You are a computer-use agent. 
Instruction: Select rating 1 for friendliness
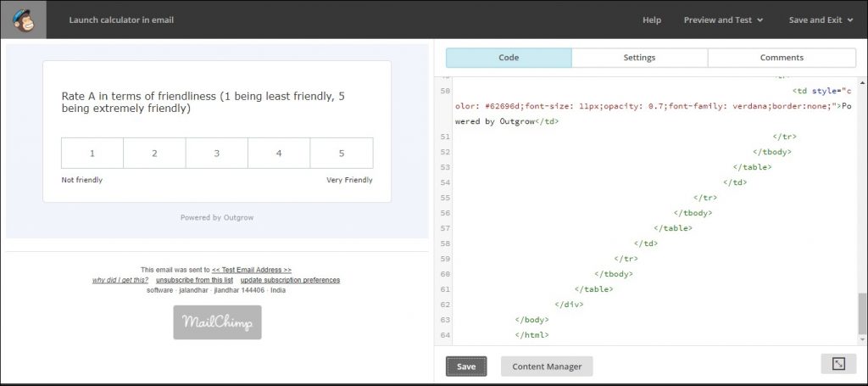click(92, 154)
